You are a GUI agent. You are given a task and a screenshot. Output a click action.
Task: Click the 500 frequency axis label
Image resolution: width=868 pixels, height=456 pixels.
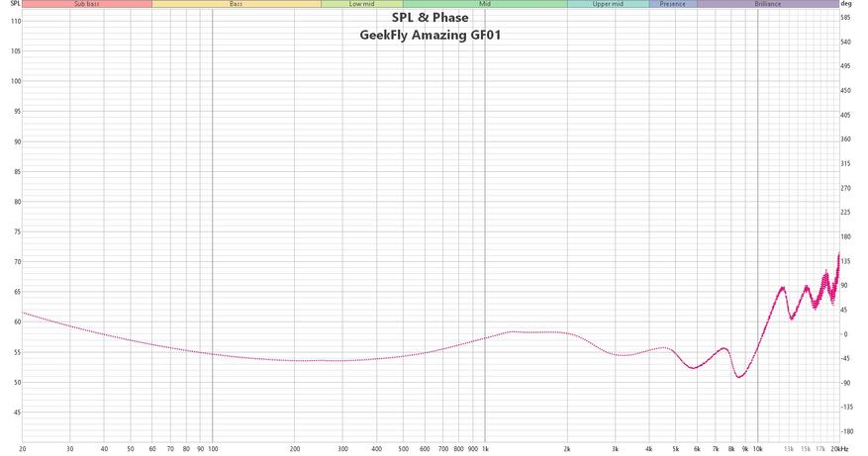pyautogui.click(x=404, y=449)
